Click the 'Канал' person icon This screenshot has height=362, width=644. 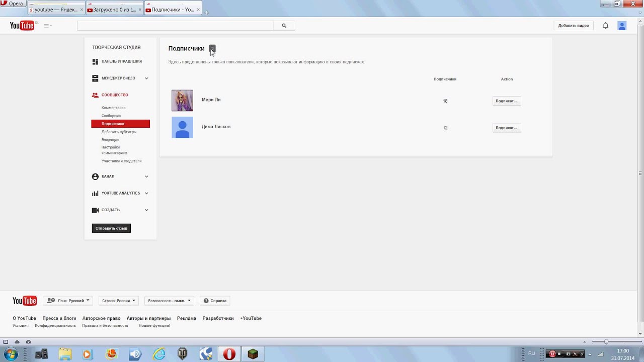95,176
